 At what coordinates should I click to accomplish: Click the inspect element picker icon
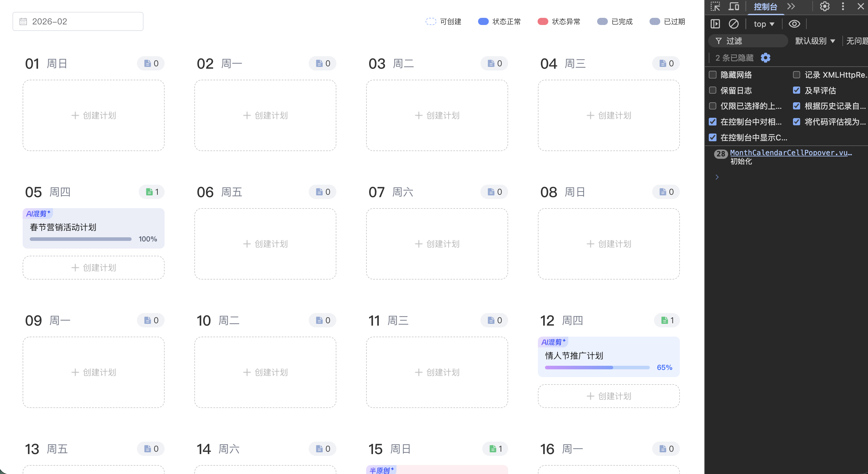pyautogui.click(x=715, y=7)
